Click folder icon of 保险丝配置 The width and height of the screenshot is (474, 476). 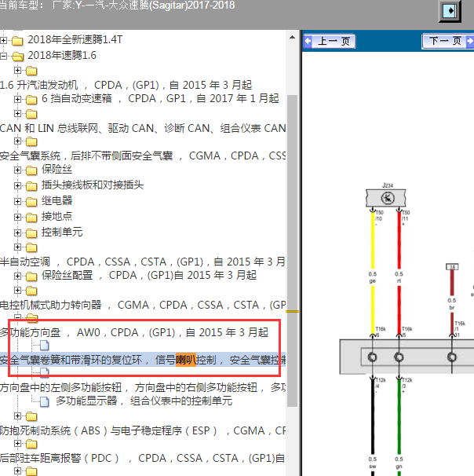click(31, 276)
